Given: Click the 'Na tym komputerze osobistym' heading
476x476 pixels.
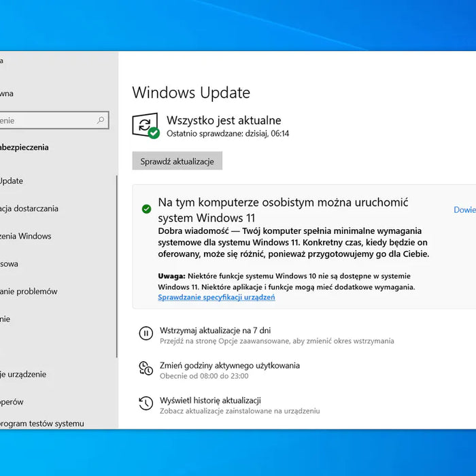Looking at the screenshot, I should (283, 210).
